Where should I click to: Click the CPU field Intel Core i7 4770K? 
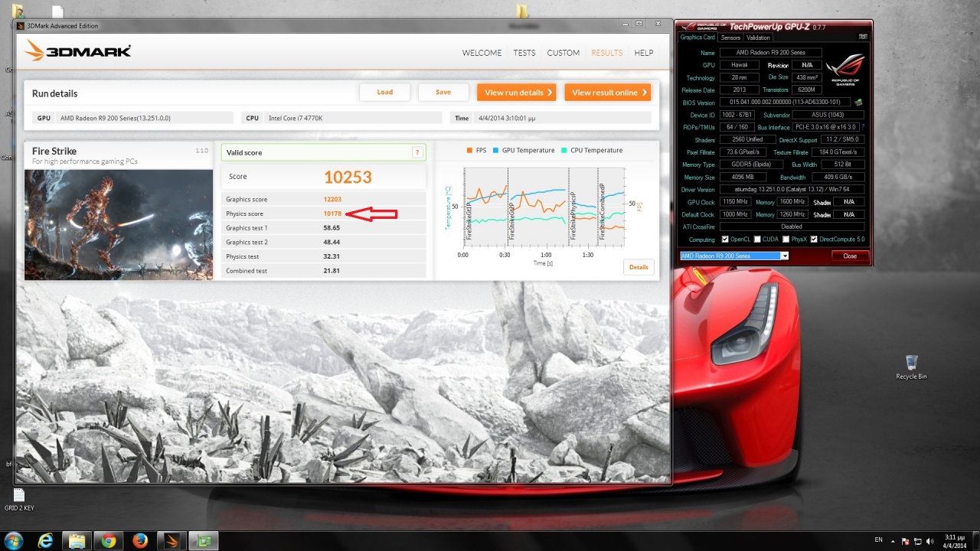tap(341, 118)
